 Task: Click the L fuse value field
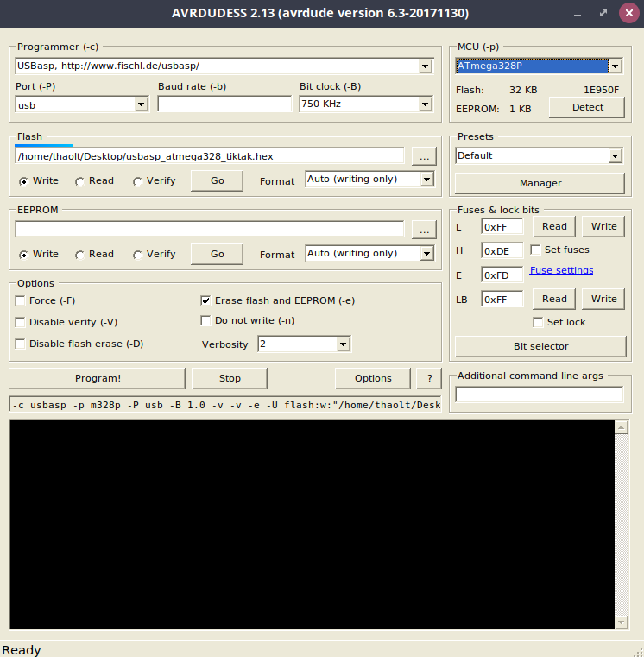coord(502,227)
